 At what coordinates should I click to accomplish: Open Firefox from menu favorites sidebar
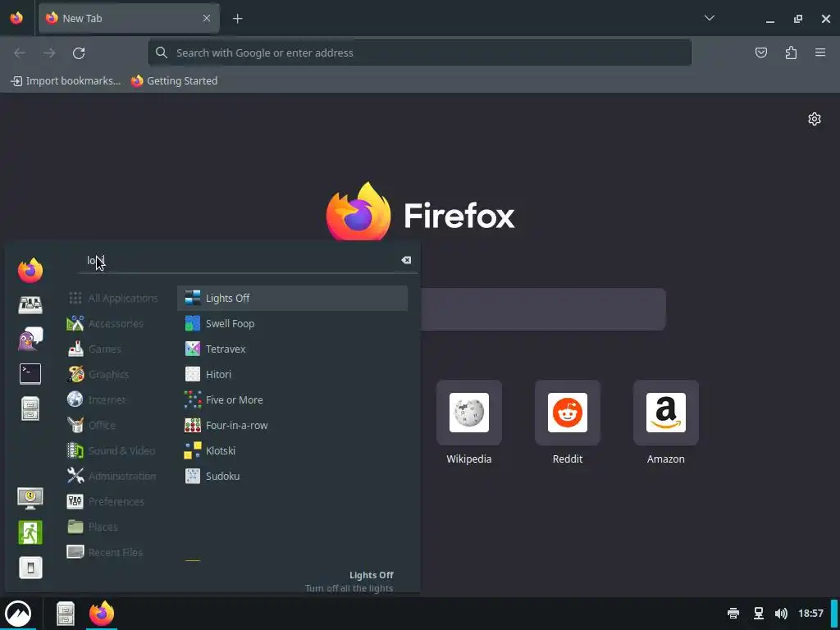pyautogui.click(x=30, y=271)
